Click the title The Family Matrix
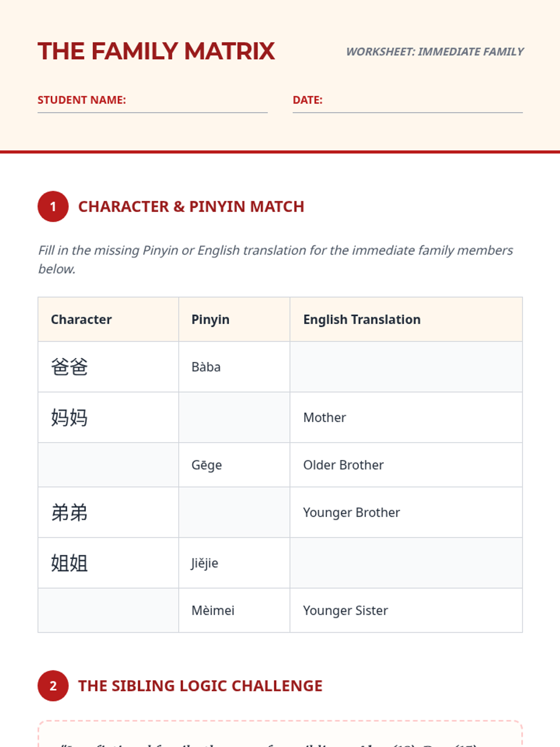 click(x=156, y=51)
